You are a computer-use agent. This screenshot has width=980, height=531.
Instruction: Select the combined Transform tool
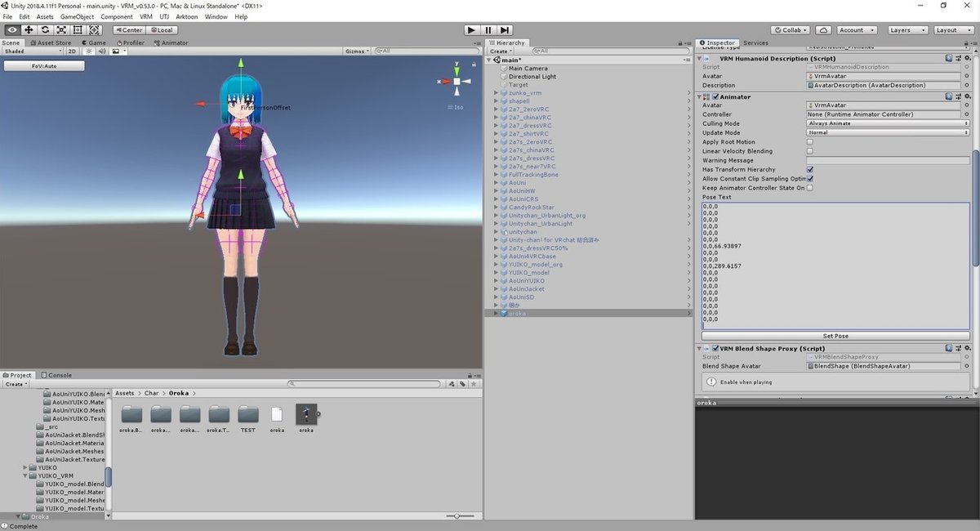(x=94, y=29)
